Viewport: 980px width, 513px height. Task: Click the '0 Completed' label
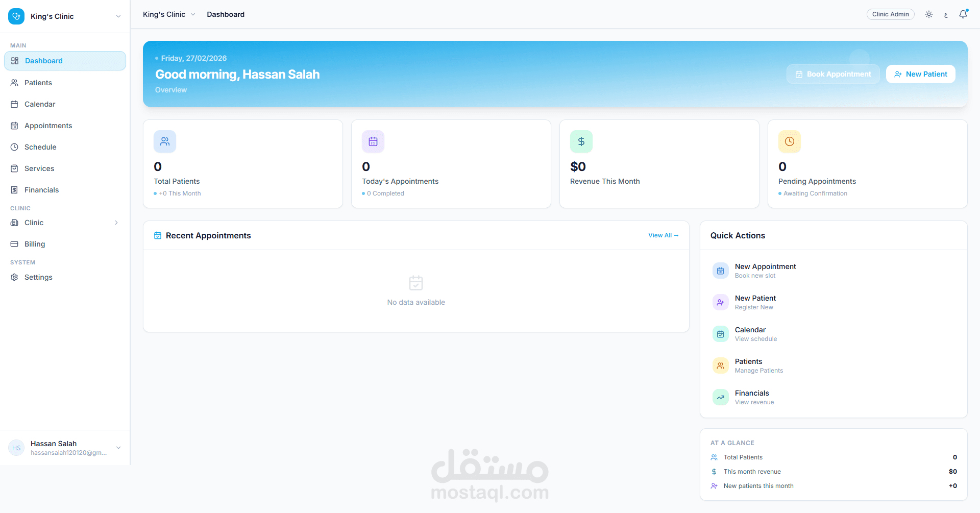(x=385, y=193)
